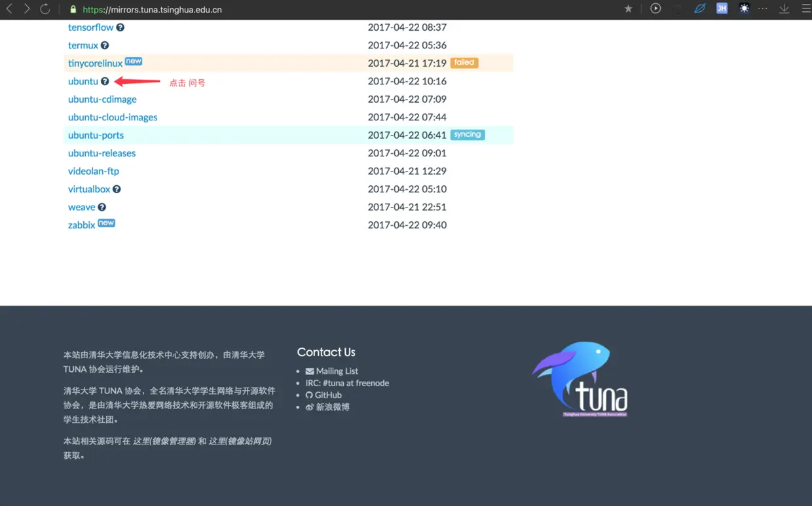Click the sun brightness extension icon
The width and height of the screenshot is (812, 506).
(x=744, y=9)
